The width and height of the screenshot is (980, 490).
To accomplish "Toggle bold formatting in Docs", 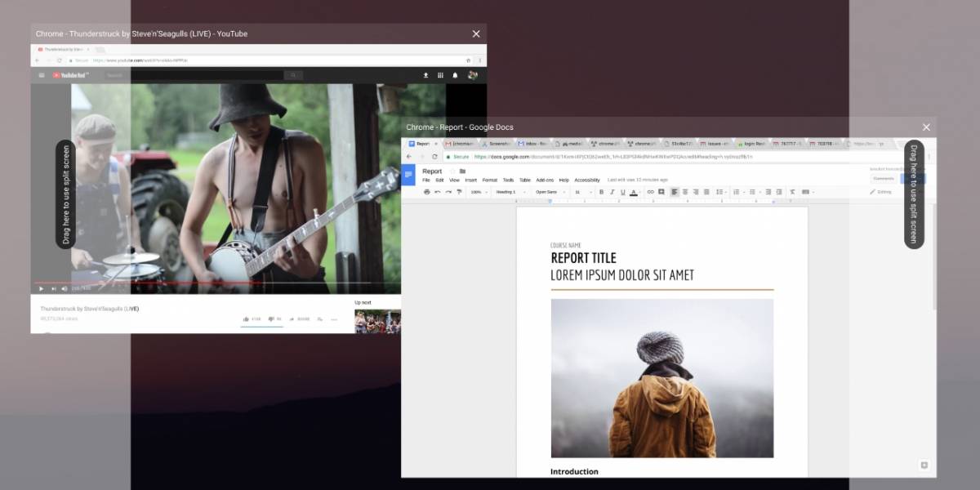I will pos(601,192).
